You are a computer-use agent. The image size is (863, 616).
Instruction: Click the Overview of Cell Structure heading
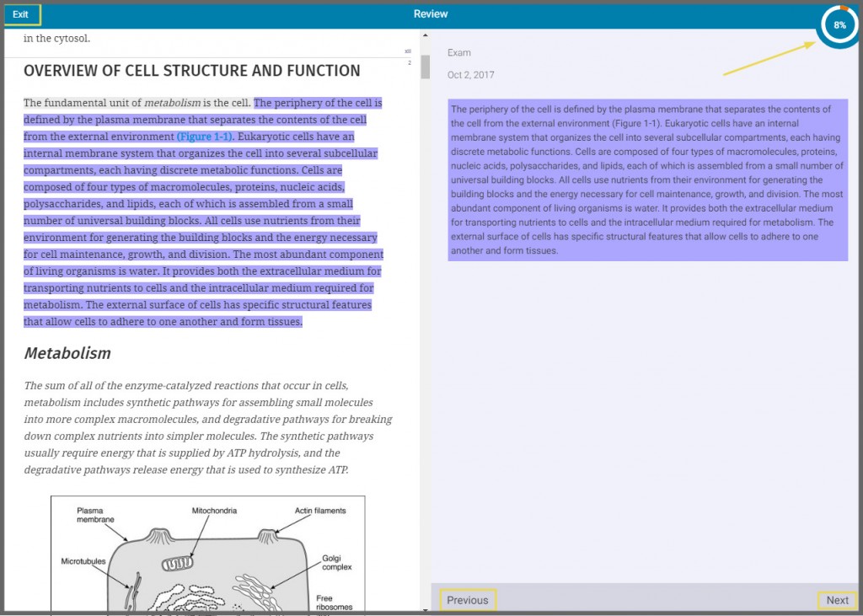192,71
